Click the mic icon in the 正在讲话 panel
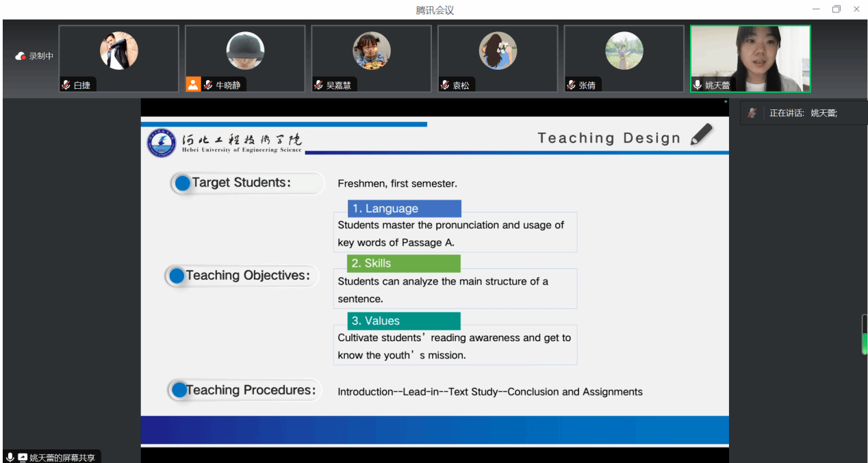 (x=752, y=113)
